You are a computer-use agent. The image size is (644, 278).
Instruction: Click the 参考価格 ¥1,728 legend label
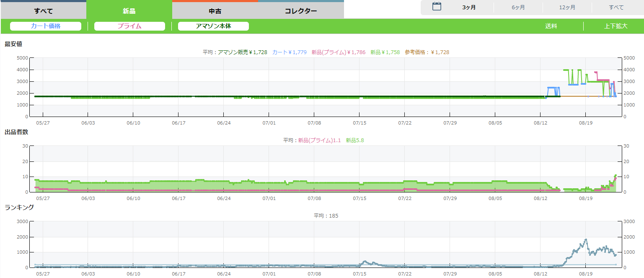(427, 52)
